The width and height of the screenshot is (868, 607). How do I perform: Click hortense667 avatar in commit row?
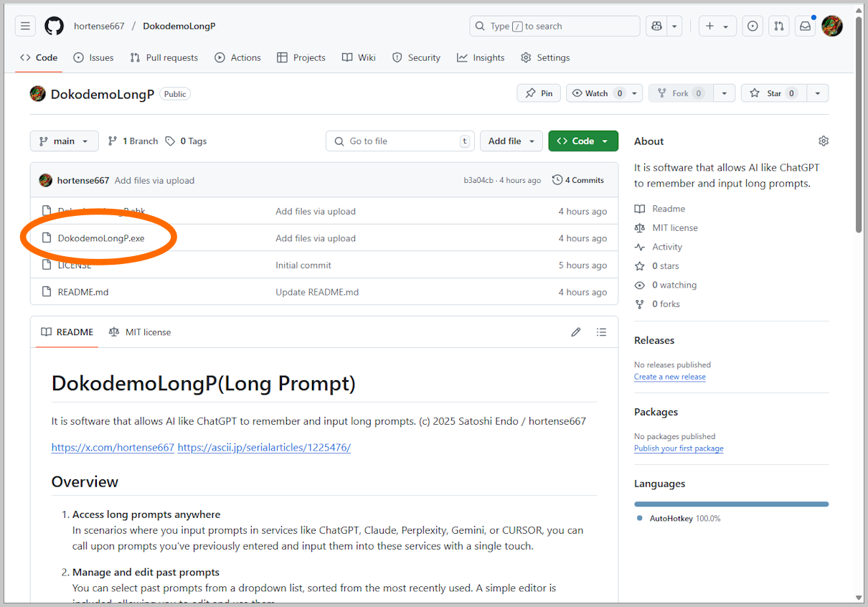pyautogui.click(x=46, y=180)
